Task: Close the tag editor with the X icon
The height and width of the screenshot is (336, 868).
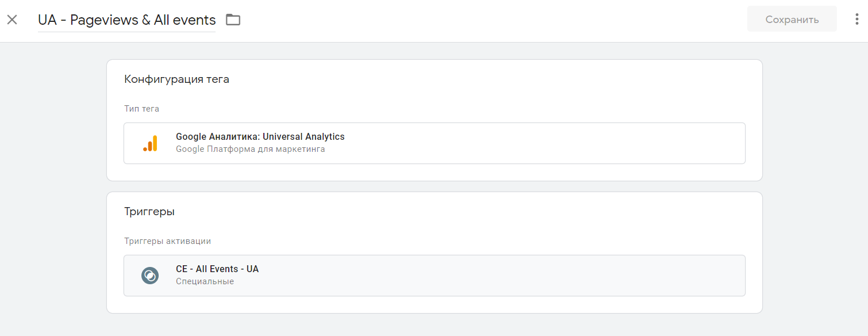Action: tap(12, 20)
